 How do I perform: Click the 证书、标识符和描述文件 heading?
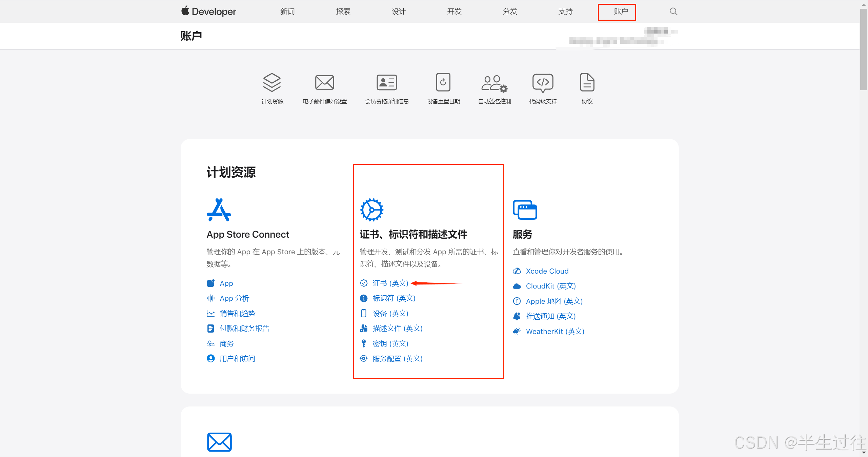point(413,234)
